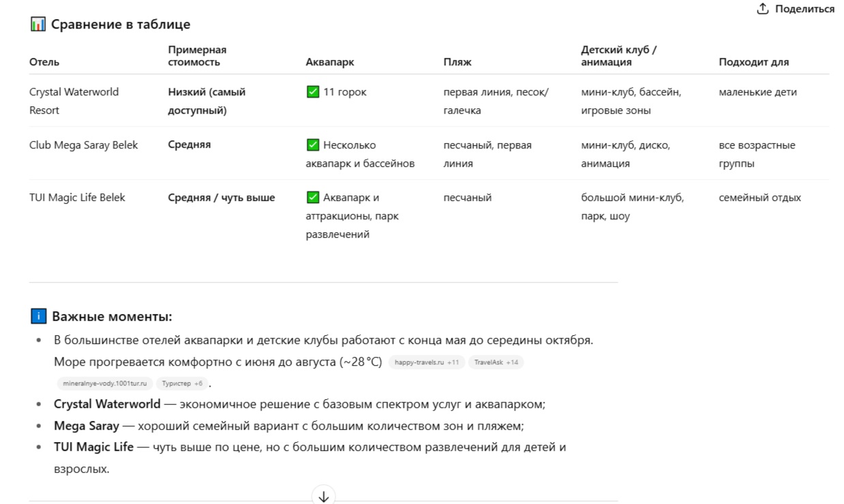Click green checkmark beside 11 горок
This screenshot has width=844, height=504.
coord(313,92)
